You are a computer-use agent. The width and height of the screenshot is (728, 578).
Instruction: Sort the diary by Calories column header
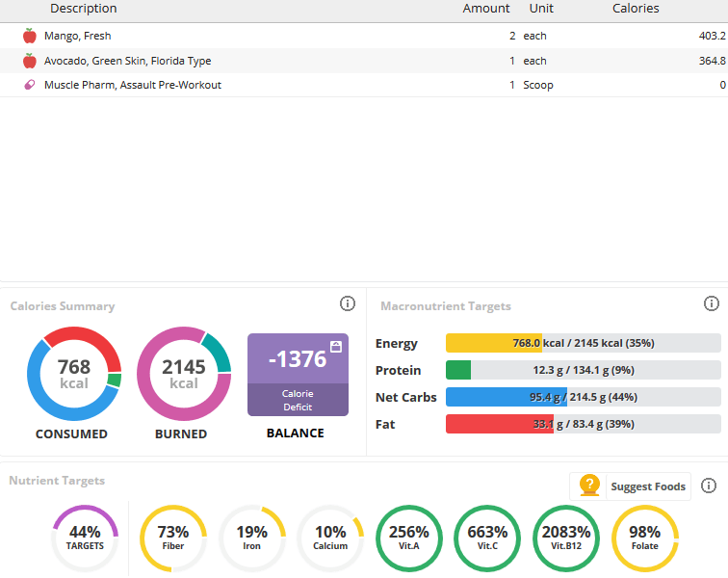click(636, 9)
